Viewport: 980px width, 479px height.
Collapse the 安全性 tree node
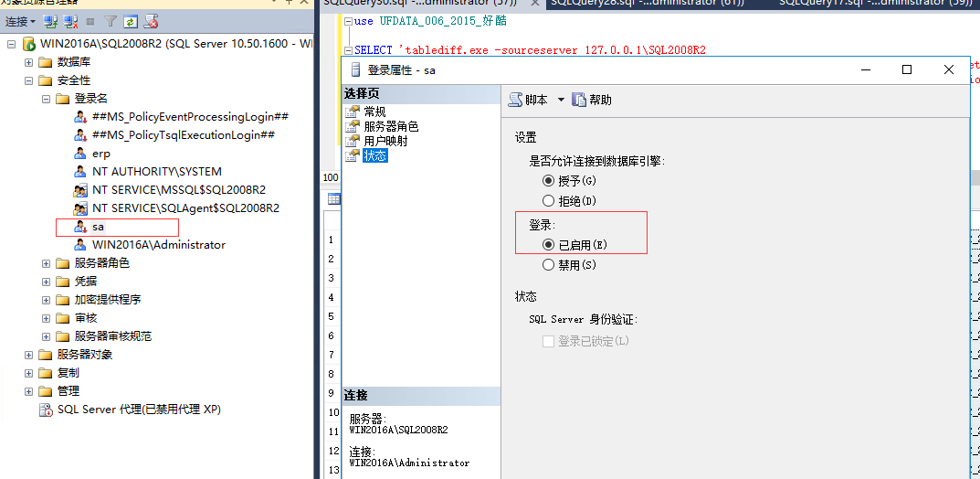[28, 80]
